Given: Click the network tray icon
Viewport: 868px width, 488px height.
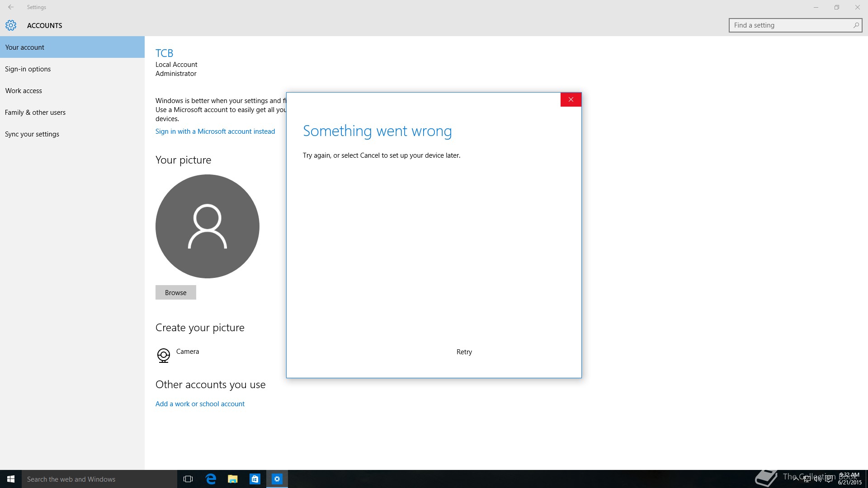Looking at the screenshot, I should [x=807, y=479].
